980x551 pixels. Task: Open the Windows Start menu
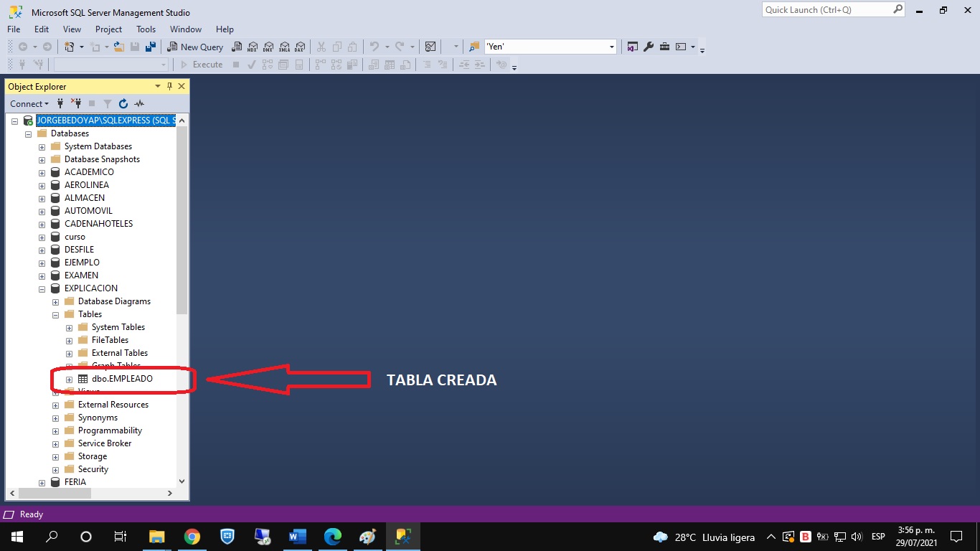(17, 537)
